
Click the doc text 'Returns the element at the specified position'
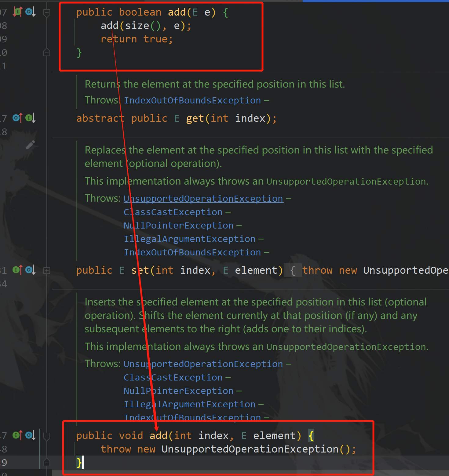point(189,84)
